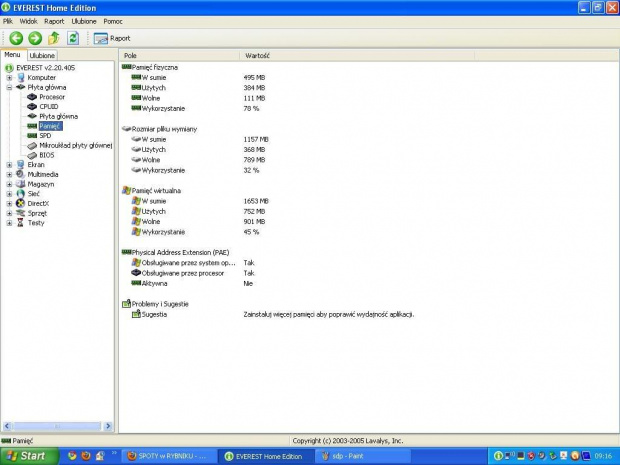Click the green Back arrow button

[x=16, y=38]
